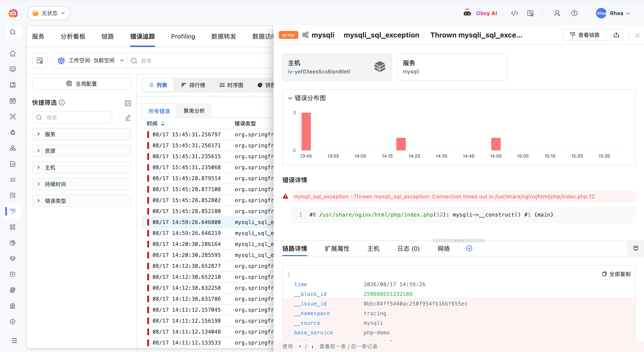
Task: Switch to 聚类分析 tab
Action: (194, 111)
